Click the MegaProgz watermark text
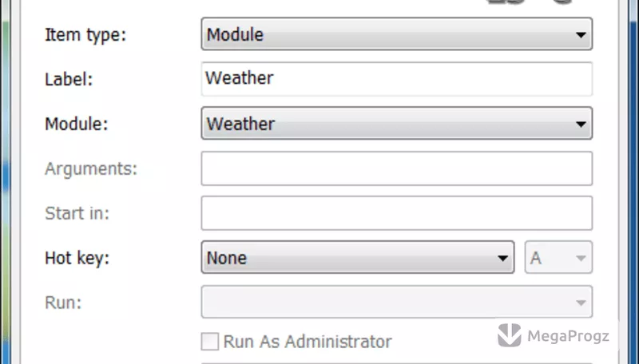Image resolution: width=639 pixels, height=364 pixels. [568, 336]
